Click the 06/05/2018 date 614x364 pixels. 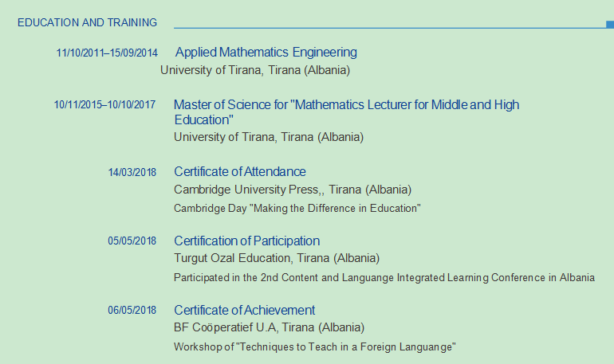pyautogui.click(x=132, y=311)
